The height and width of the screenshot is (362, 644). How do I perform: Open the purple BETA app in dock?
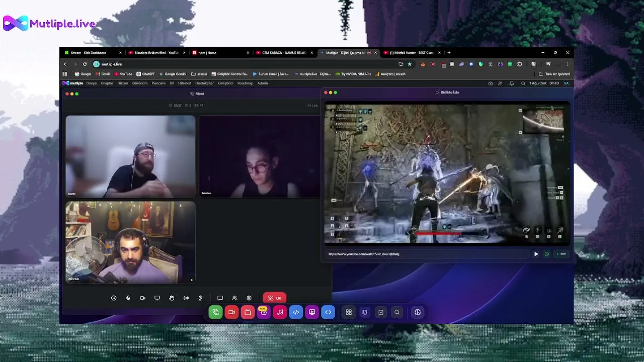click(264, 312)
